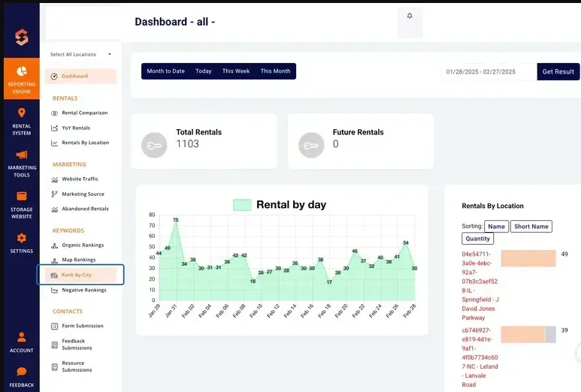This screenshot has width=581, height=392.
Task: Click the Get Result button
Action: pos(558,72)
